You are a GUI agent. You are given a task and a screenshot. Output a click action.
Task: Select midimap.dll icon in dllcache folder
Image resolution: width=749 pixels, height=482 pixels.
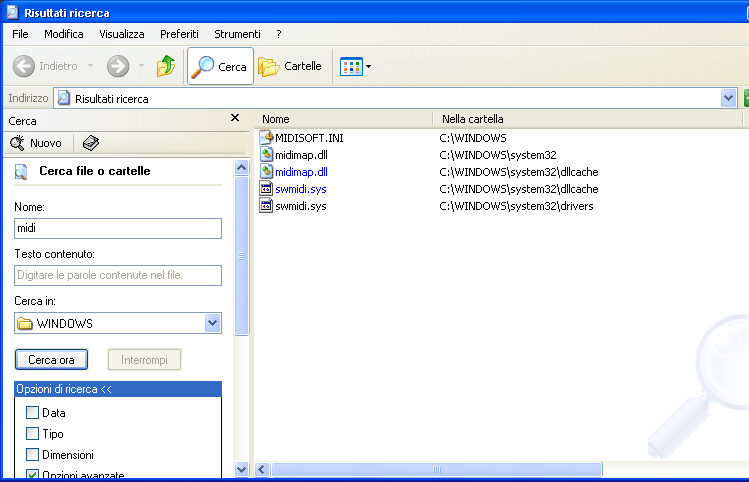tap(266, 171)
